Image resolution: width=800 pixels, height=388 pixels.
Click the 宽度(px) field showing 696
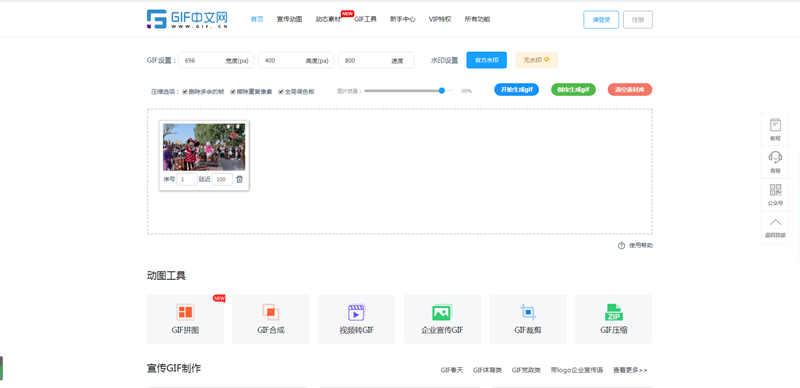(x=216, y=60)
